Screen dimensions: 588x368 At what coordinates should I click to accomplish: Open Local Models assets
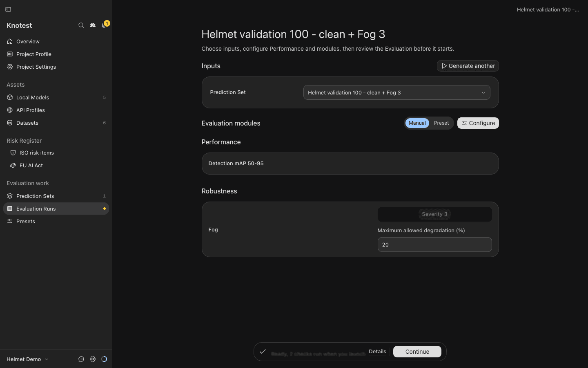[56, 97]
